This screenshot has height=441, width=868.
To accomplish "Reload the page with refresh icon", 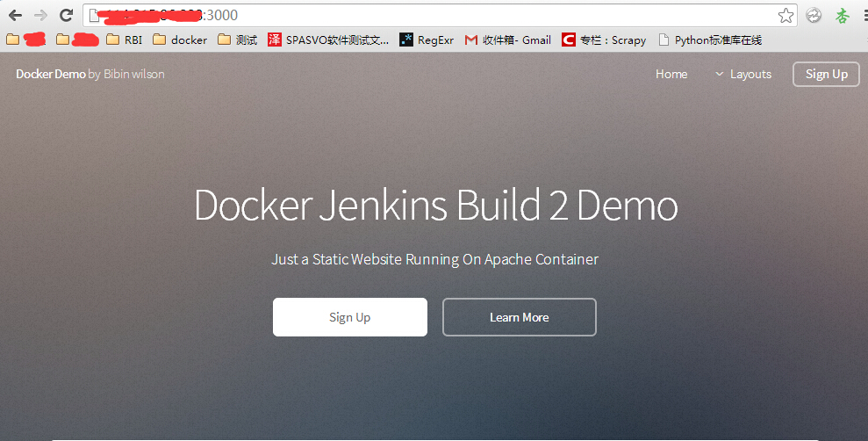I will [67, 16].
